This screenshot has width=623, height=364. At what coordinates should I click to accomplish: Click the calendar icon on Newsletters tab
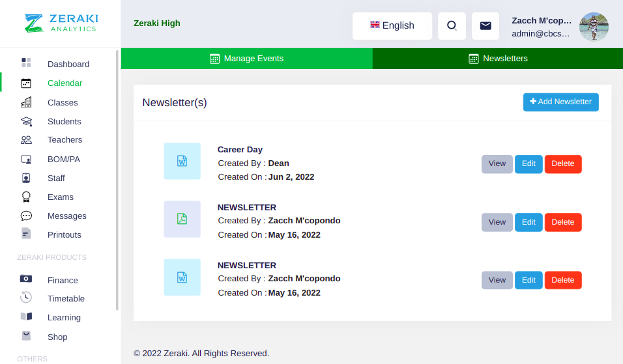[x=474, y=59]
